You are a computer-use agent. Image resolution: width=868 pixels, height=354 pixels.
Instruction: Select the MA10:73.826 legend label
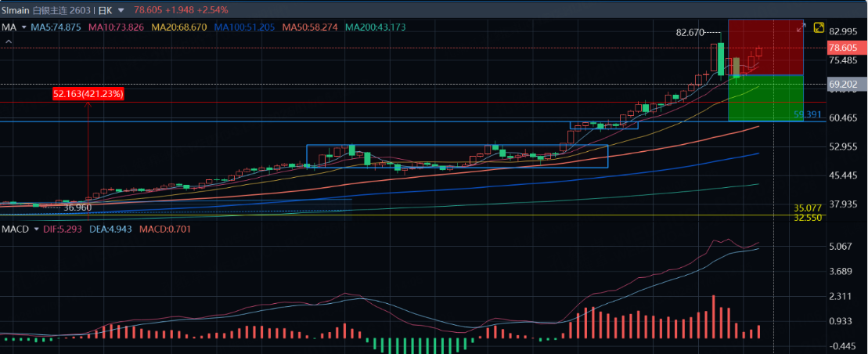pyautogui.click(x=116, y=27)
